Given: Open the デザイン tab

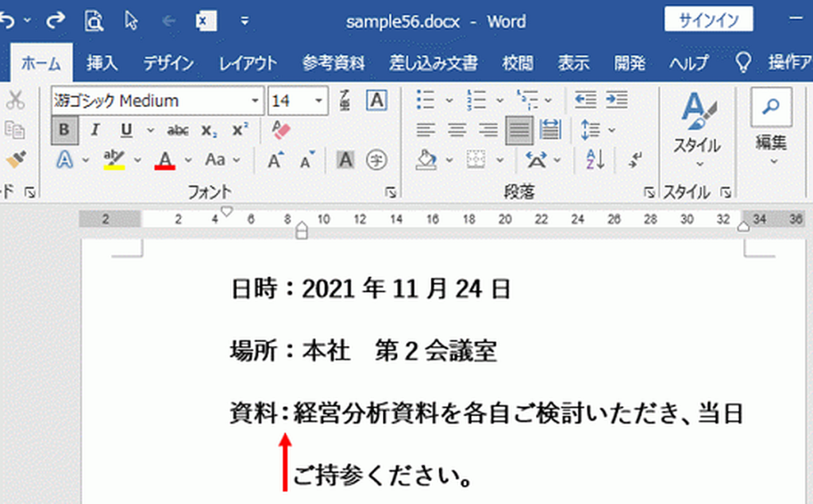Looking at the screenshot, I should pos(168,63).
